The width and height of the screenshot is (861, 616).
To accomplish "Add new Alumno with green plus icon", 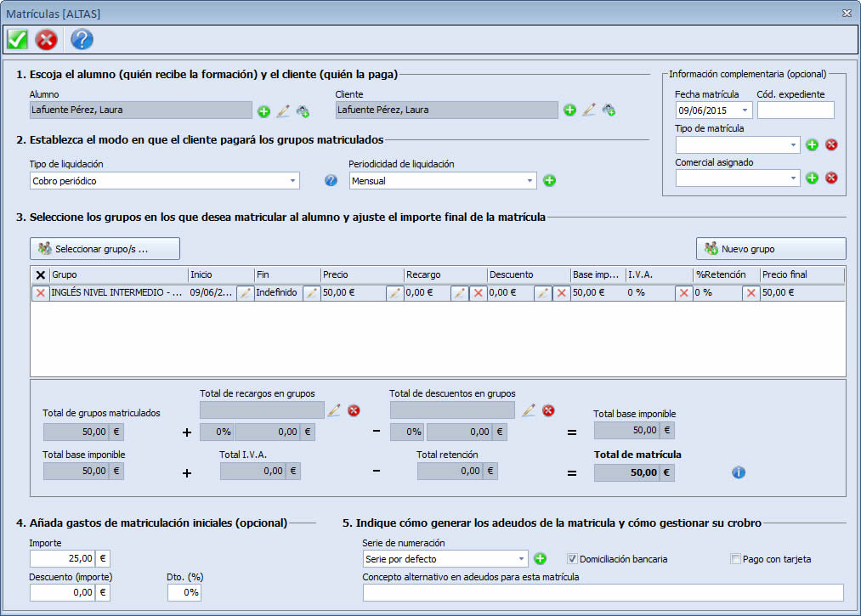I will [263, 111].
